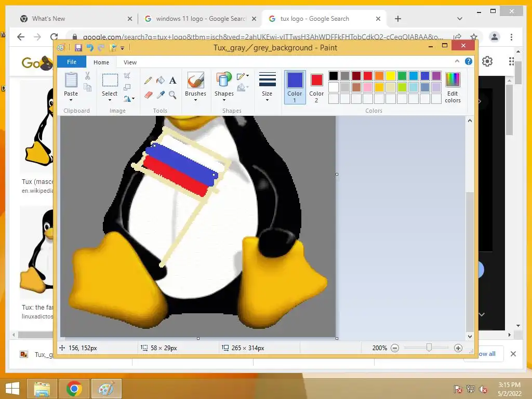The height and width of the screenshot is (399, 532).
Task: Click zoom out minus button in status bar
Action: (x=395, y=348)
